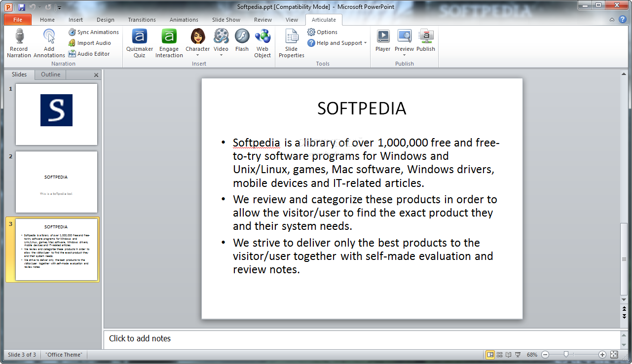Open the Customize Quick Access Toolbar dropdown
This screenshot has height=364, width=632.
pos(59,7)
